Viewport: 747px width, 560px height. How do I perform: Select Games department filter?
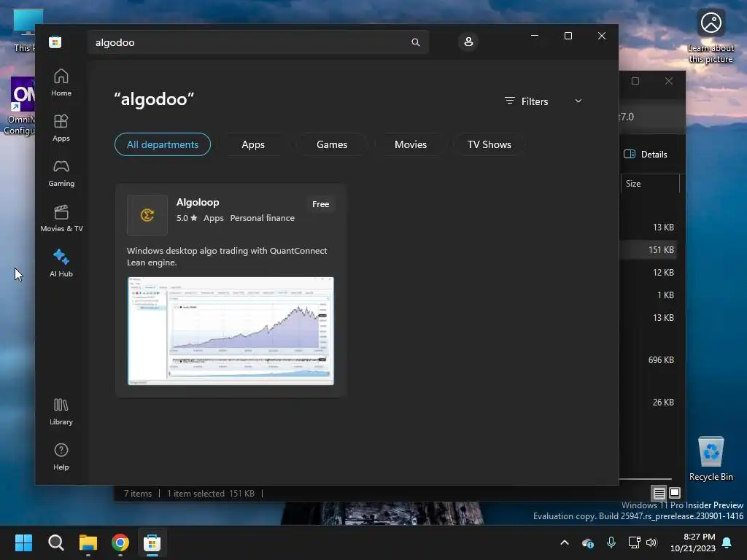[332, 144]
